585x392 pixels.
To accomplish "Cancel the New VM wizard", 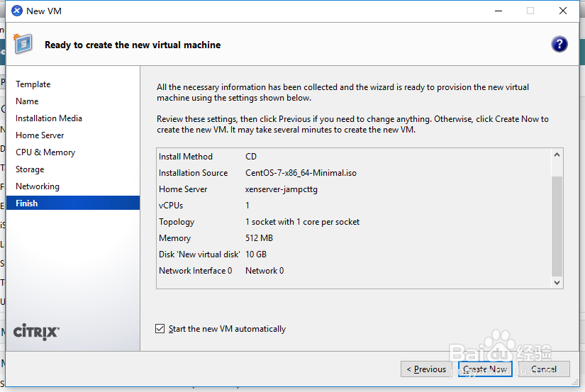I will coord(544,369).
